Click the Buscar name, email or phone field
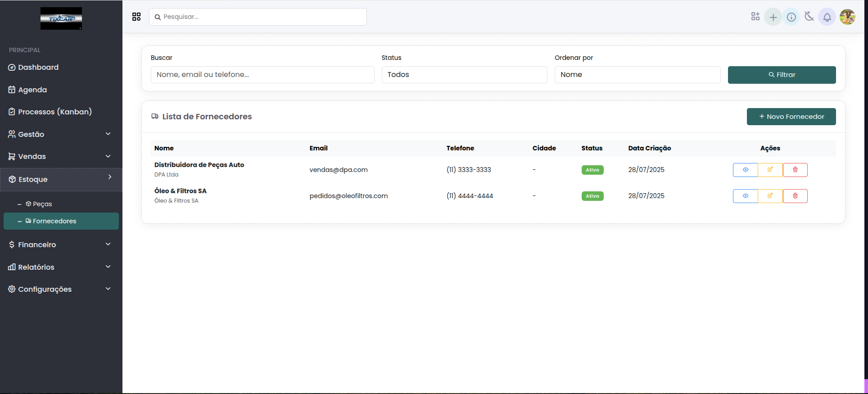The image size is (868, 394). (262, 75)
